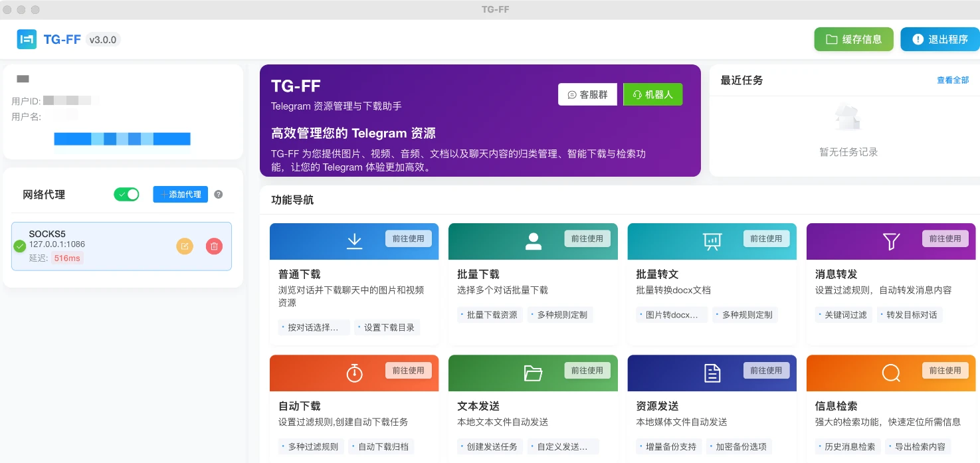Viewport: 980px width, 463px height.
Task: Click the 添加代理 add proxy button
Action: coord(181,194)
